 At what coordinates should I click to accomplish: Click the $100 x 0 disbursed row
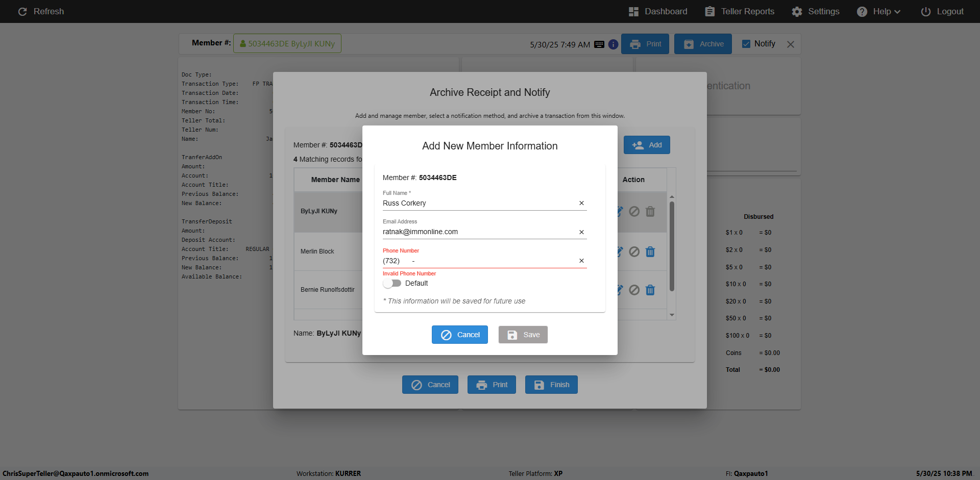[x=748, y=336]
